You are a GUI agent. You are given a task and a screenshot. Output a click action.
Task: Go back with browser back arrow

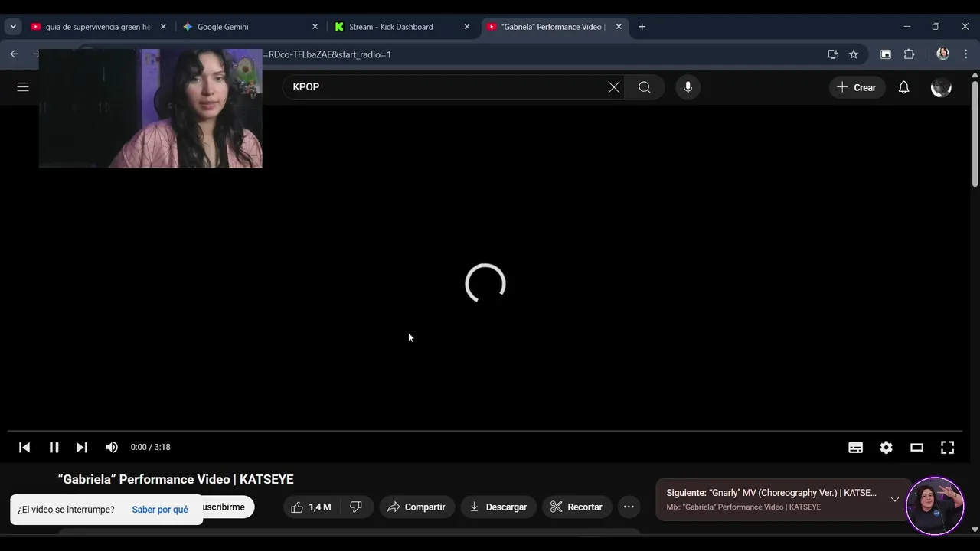[14, 54]
